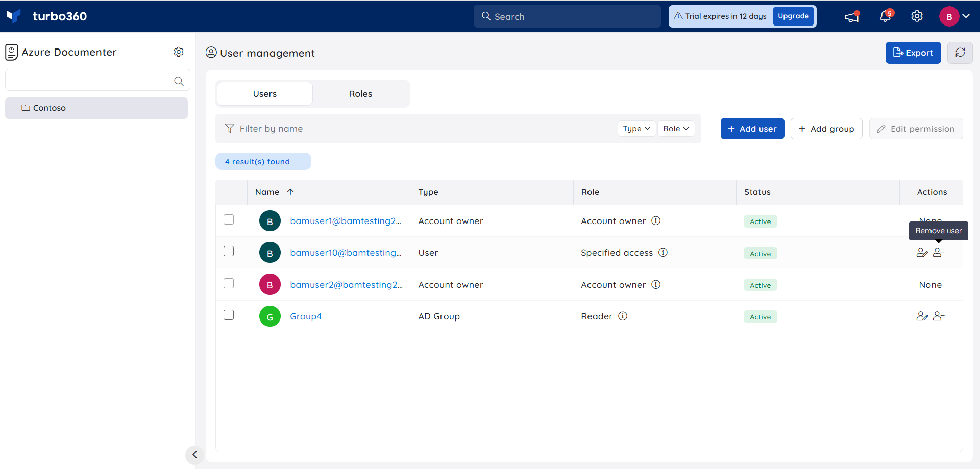Open the global settings gear in header
The height and width of the screenshot is (469, 980).
point(917,16)
